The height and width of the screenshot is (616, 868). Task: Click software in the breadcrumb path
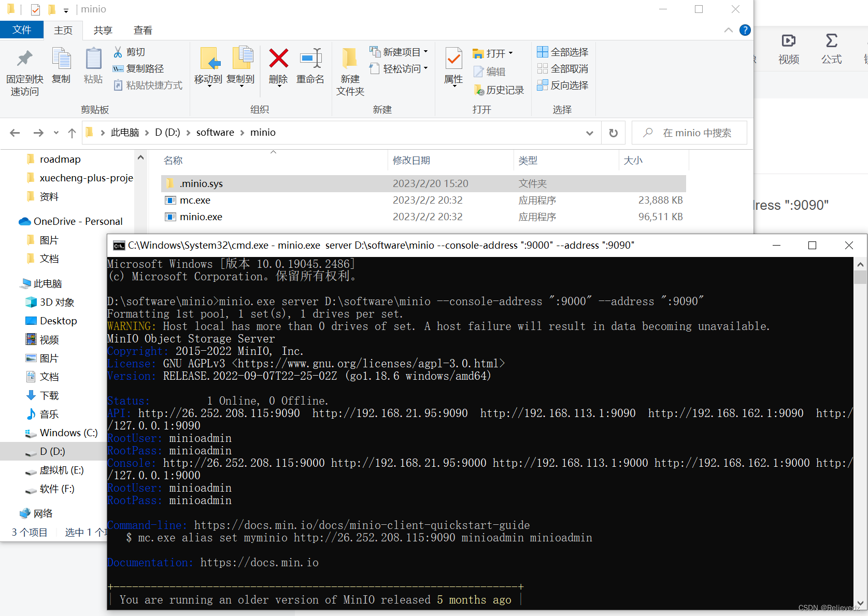(215, 133)
